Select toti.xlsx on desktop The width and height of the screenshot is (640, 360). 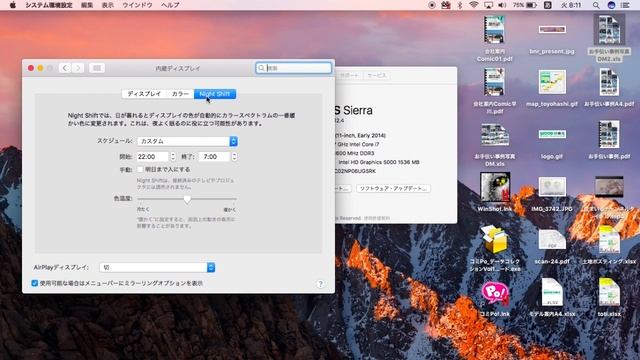tap(609, 298)
